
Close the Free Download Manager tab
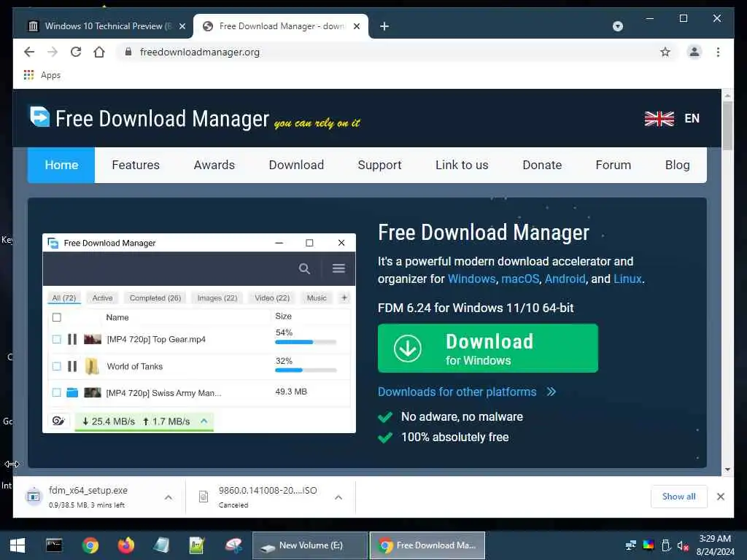pyautogui.click(x=357, y=26)
